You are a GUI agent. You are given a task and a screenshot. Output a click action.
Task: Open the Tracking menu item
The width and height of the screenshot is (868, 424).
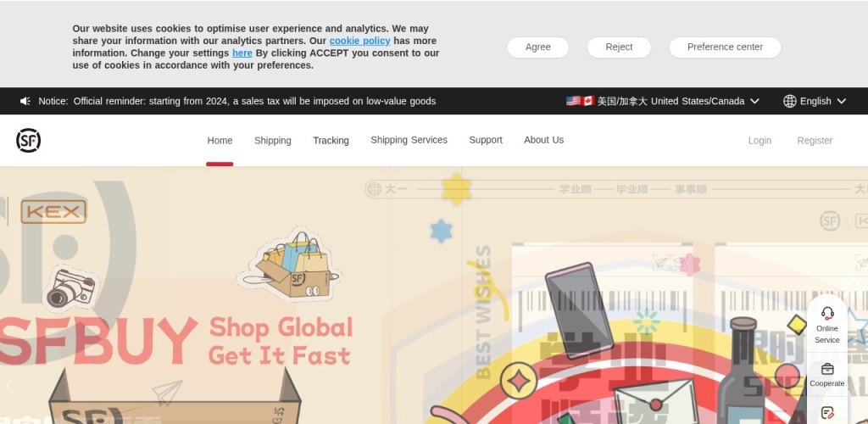pos(331,141)
